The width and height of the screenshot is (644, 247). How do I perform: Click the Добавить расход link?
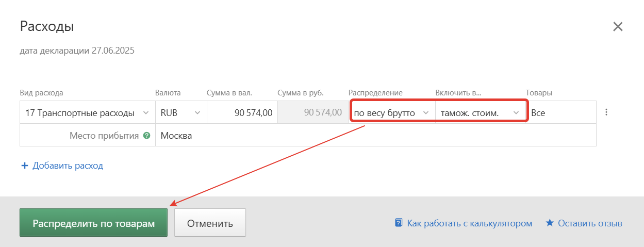(68, 166)
